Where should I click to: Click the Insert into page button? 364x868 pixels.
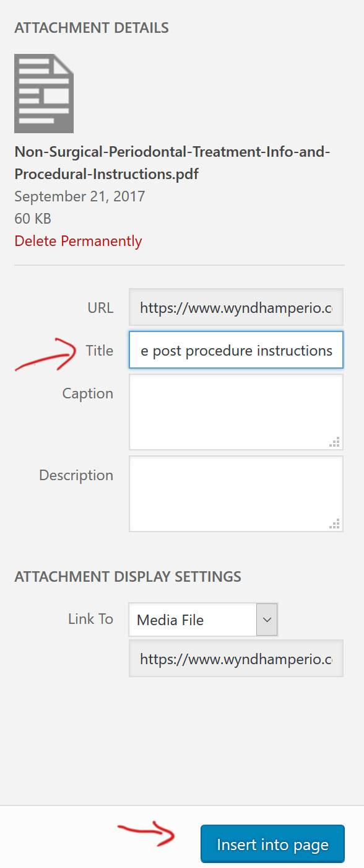click(272, 844)
